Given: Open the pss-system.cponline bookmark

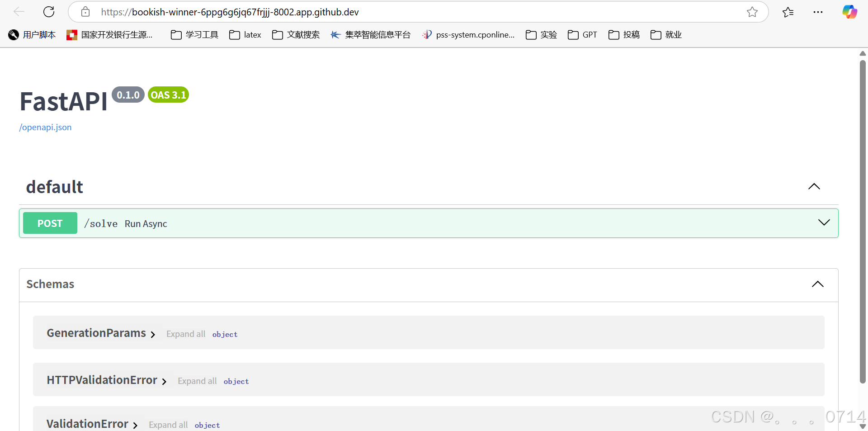Looking at the screenshot, I should 468,35.
